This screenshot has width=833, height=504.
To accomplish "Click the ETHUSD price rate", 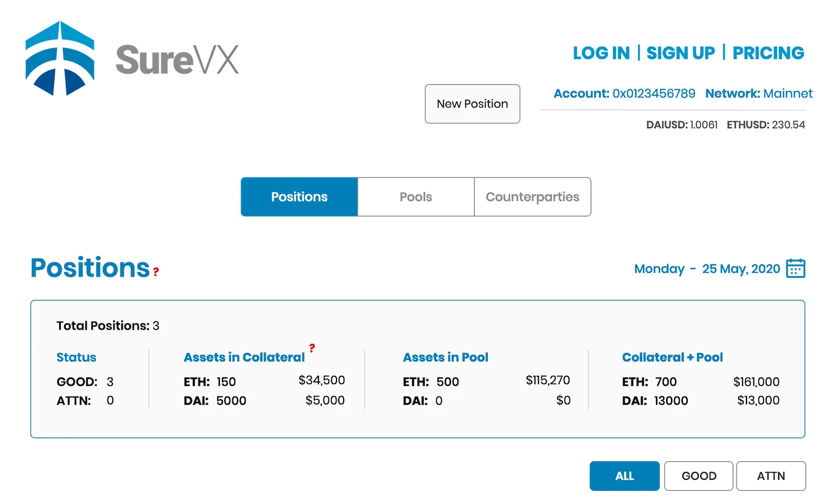I will pyautogui.click(x=766, y=125).
